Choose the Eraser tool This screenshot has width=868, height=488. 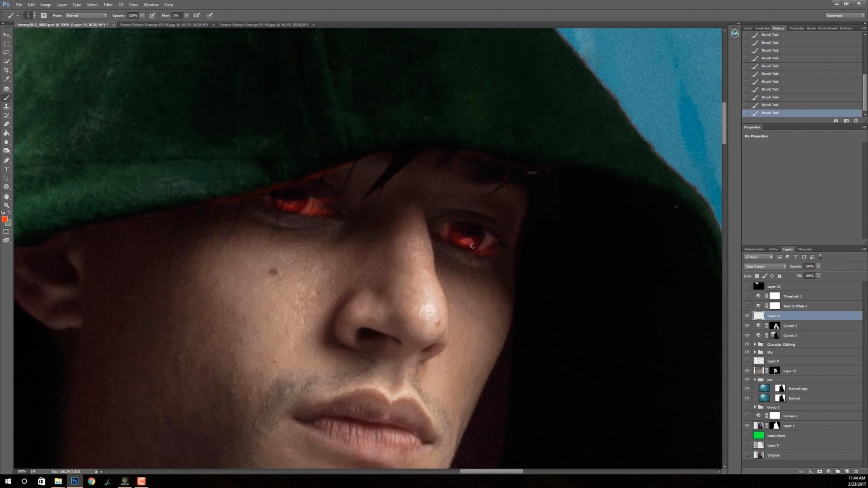pyautogui.click(x=6, y=124)
